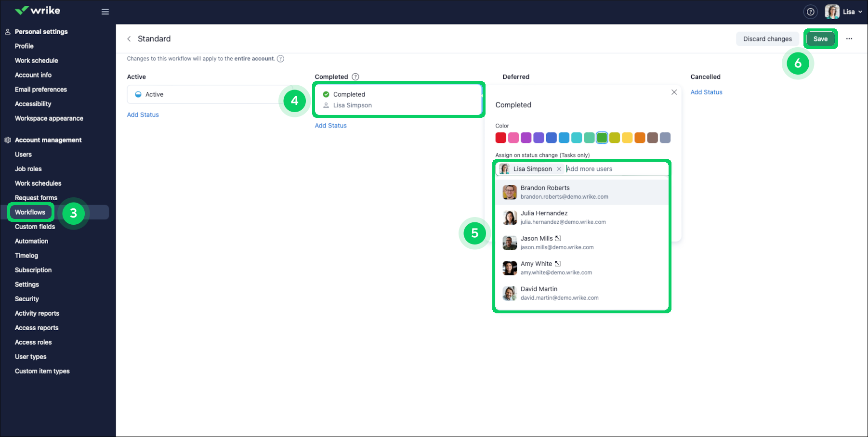Pick the red color swatch

point(500,138)
